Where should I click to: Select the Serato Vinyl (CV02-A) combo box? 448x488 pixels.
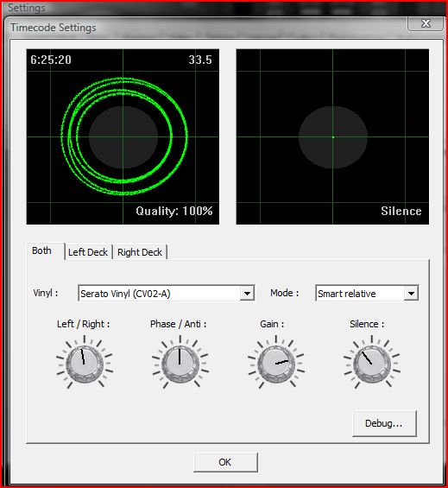pyautogui.click(x=167, y=293)
